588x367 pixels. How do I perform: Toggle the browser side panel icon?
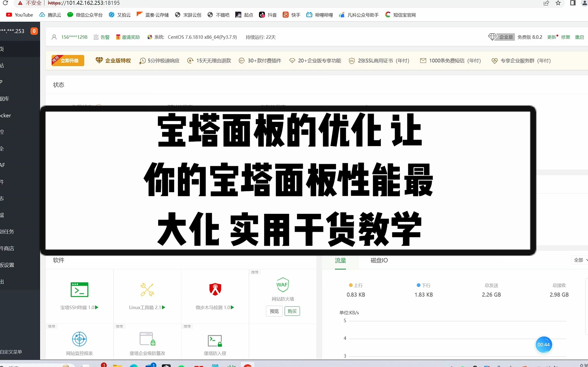(x=573, y=3)
